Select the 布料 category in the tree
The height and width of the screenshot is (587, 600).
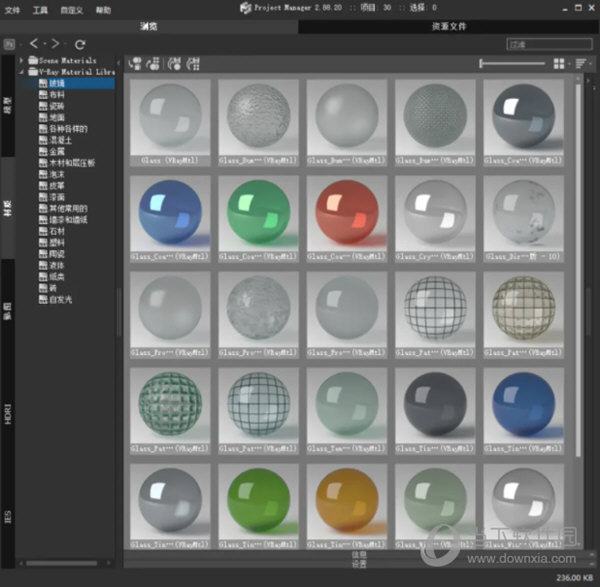[57, 95]
